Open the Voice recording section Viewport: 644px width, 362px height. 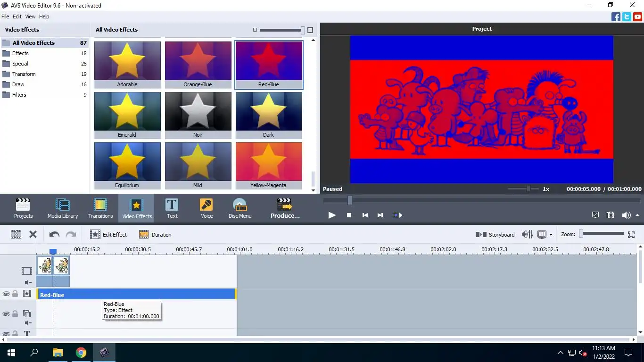206,208
